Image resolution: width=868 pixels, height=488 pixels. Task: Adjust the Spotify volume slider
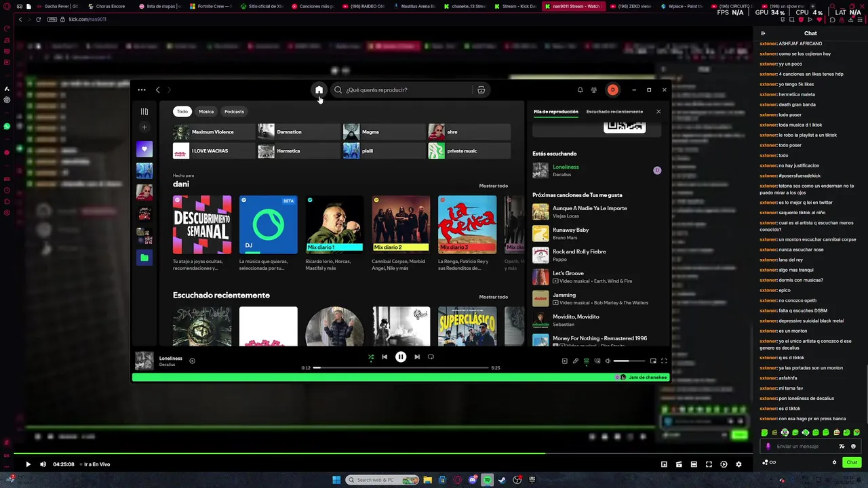coord(630,361)
